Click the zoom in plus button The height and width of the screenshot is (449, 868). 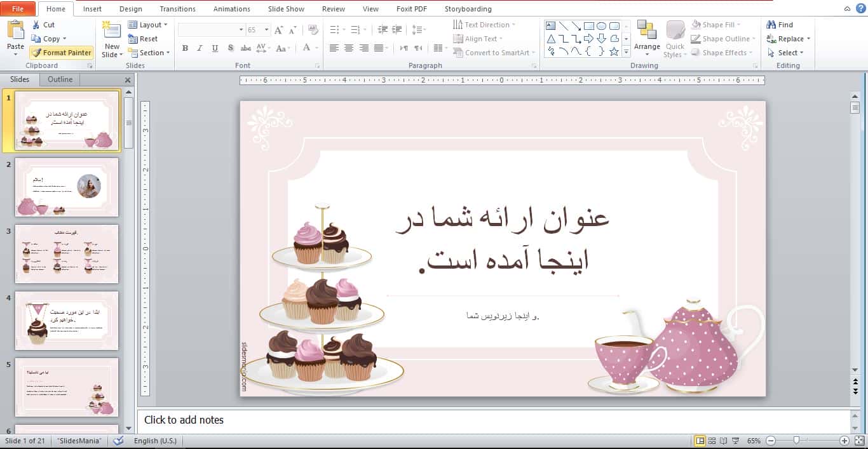844,441
